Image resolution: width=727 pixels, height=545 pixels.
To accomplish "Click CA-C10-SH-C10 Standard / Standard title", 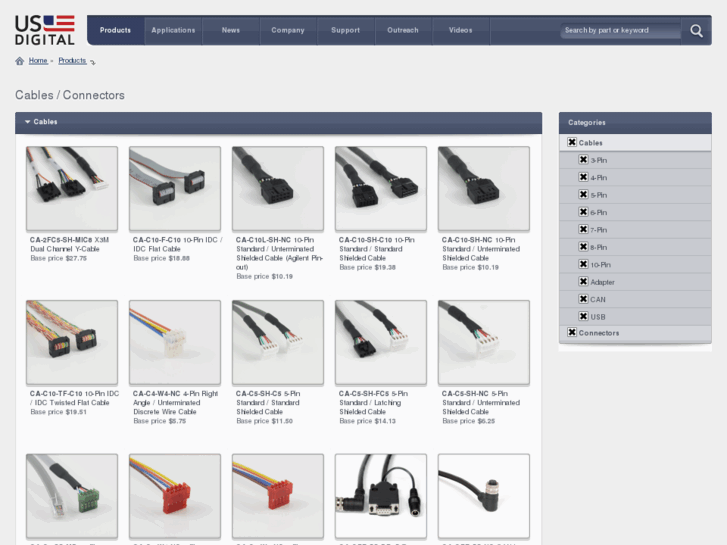I will click(x=377, y=249).
